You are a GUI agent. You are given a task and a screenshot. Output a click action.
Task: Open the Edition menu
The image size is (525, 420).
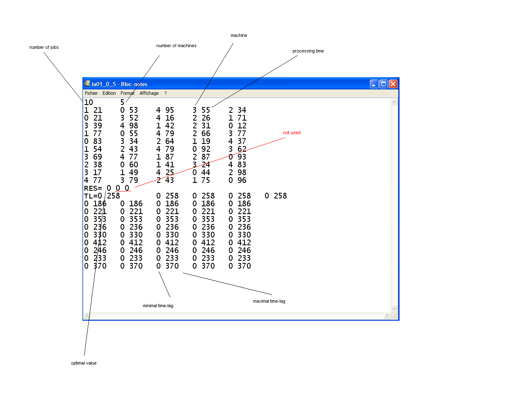click(x=109, y=93)
